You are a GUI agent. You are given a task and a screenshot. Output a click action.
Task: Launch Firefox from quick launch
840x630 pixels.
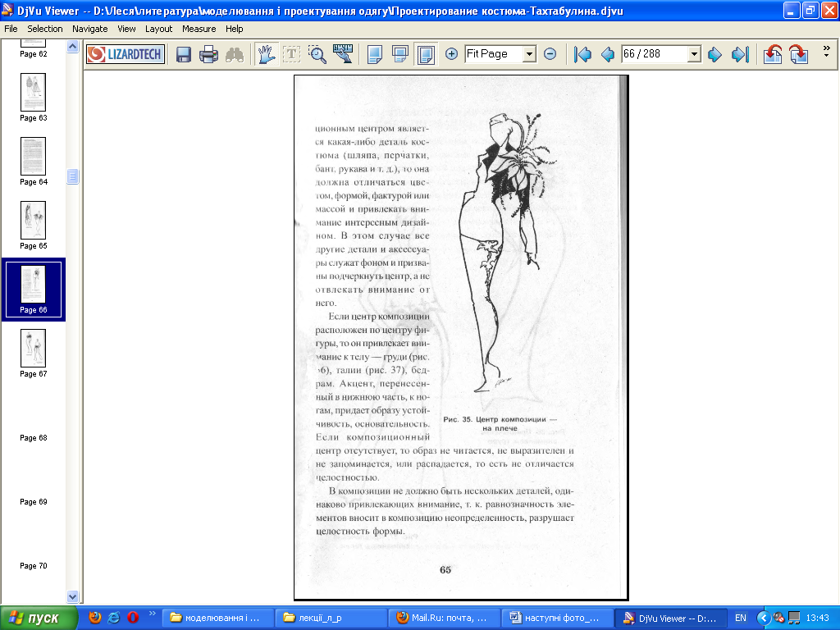click(95, 618)
